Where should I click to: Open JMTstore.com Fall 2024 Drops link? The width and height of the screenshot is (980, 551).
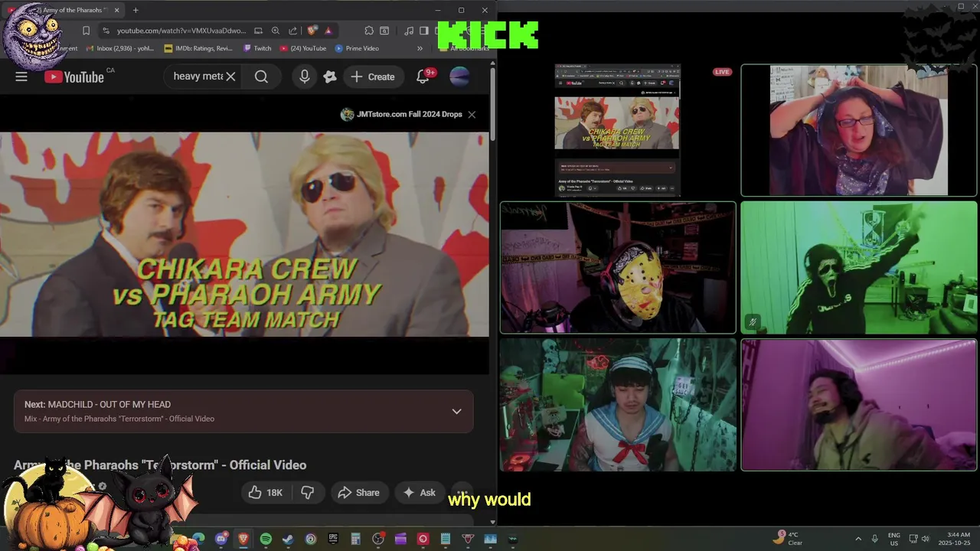402,114
